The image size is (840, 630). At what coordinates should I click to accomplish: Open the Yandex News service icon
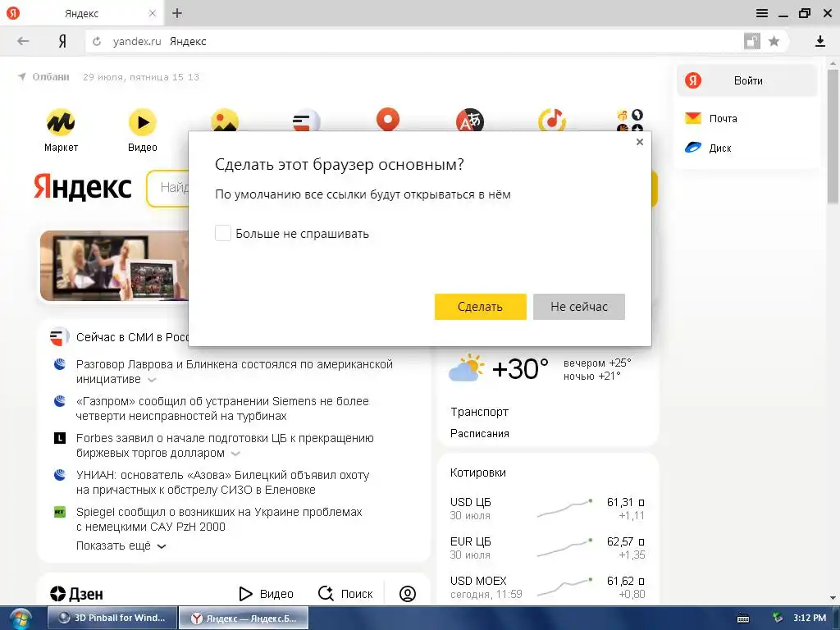tap(307, 120)
